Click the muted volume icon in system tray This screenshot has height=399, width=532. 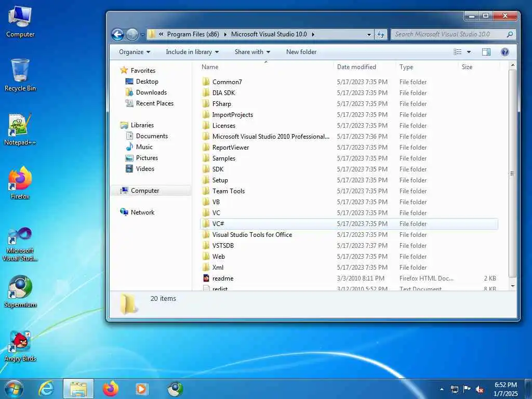click(479, 390)
